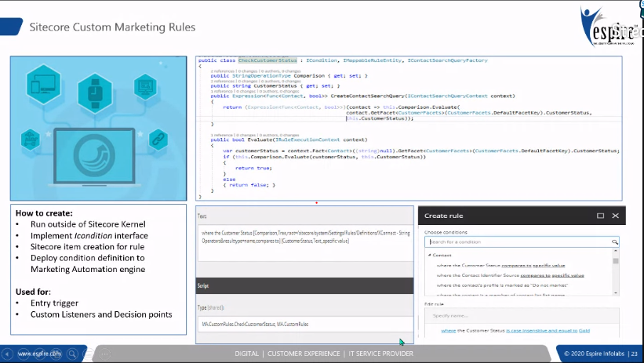Click the magnifier icon in condition search
The image size is (644, 363).
point(614,241)
